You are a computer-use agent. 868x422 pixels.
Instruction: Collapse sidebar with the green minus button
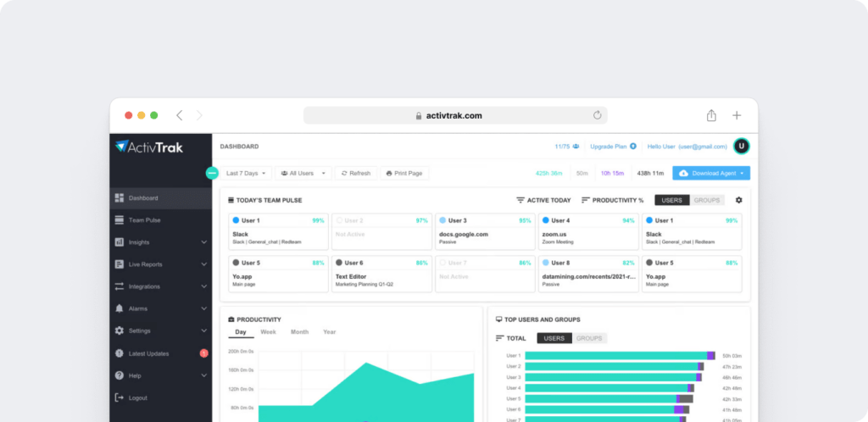click(212, 173)
